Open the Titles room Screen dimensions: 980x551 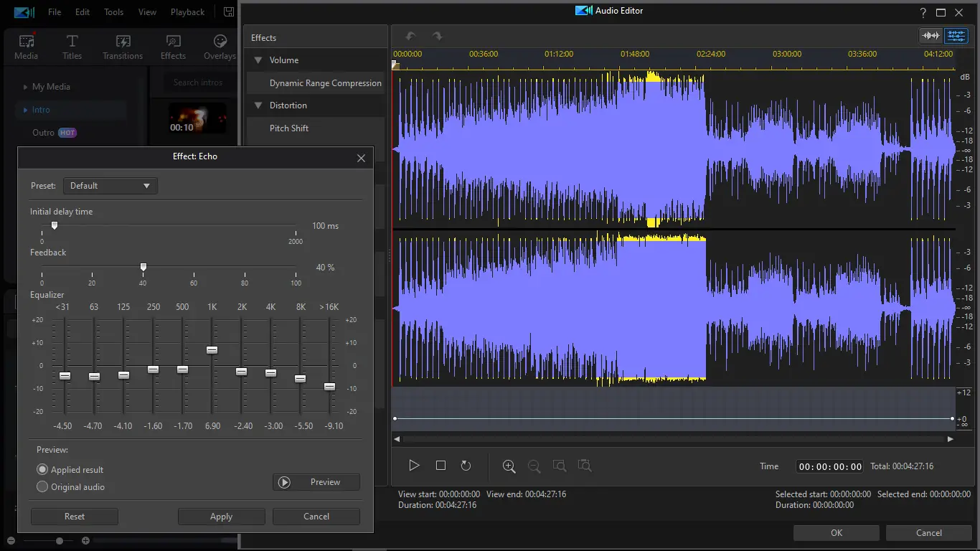(x=72, y=47)
